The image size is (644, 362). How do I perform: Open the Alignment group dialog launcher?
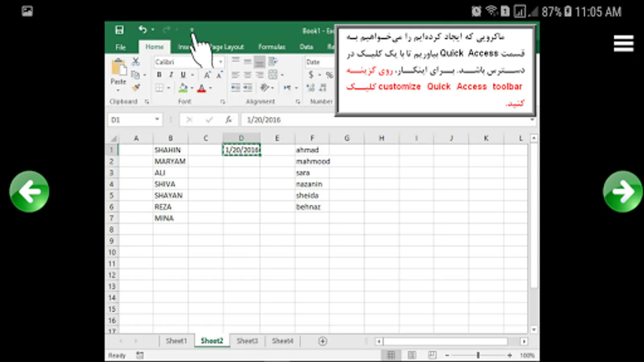click(298, 102)
